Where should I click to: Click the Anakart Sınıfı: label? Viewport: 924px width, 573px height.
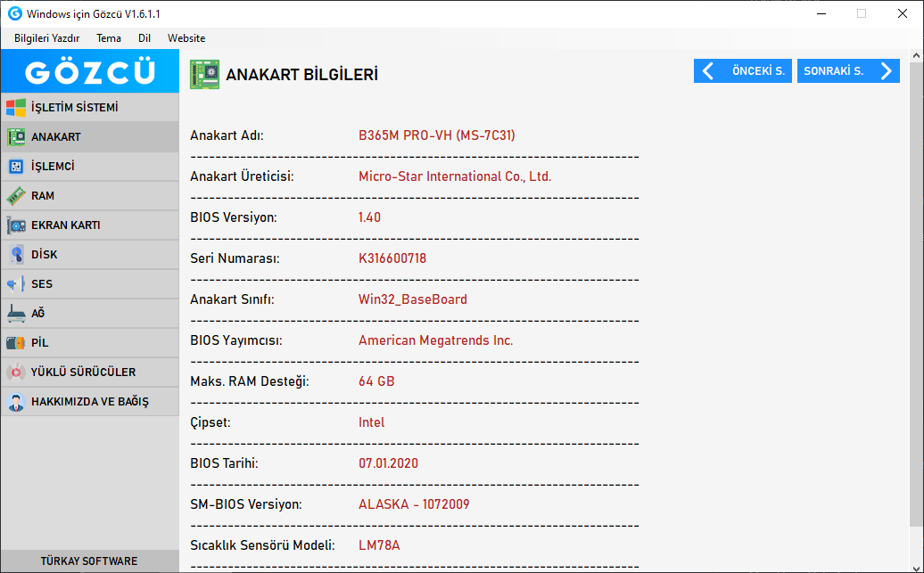tap(232, 299)
